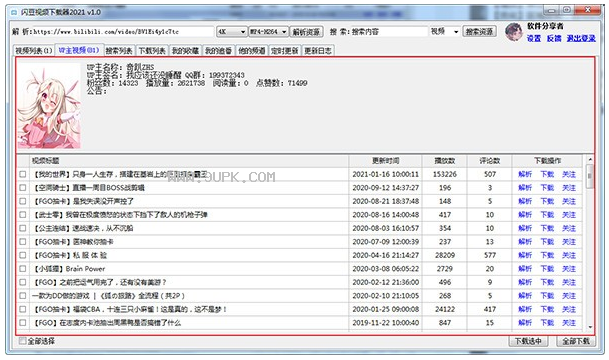Sort by the 更新时间 column header
This screenshot has width=609, height=360.
click(385, 161)
